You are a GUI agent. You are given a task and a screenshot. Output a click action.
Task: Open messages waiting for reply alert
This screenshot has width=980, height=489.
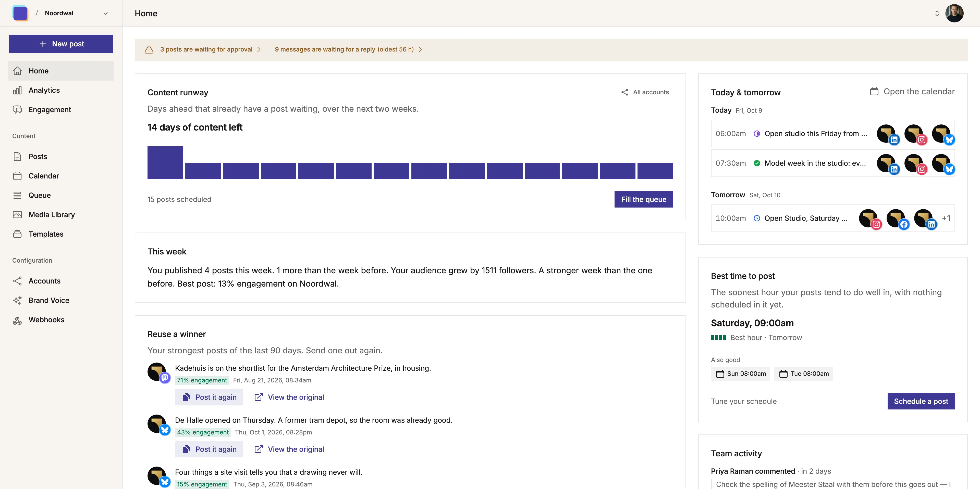pyautogui.click(x=348, y=49)
